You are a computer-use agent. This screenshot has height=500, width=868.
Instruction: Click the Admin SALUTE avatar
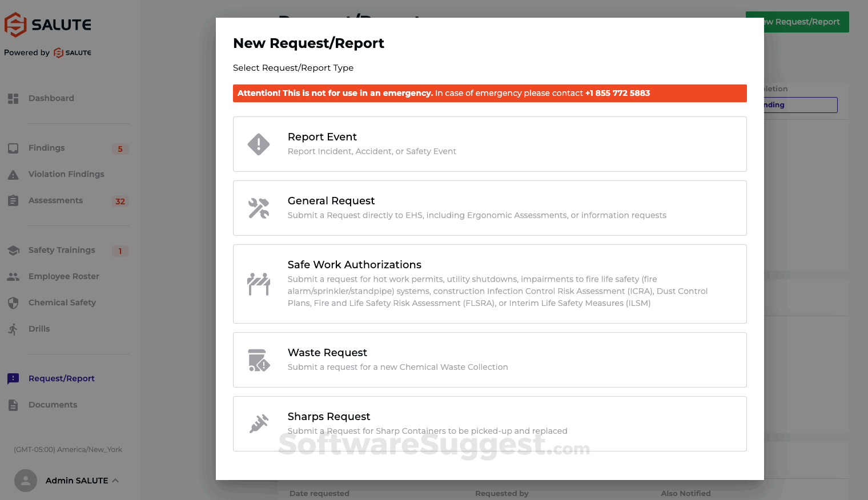(26, 481)
